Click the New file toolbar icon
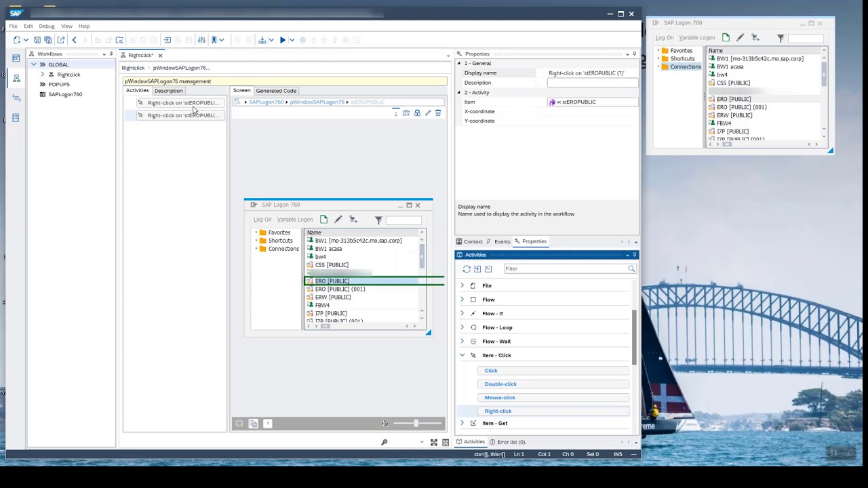 click(17, 40)
